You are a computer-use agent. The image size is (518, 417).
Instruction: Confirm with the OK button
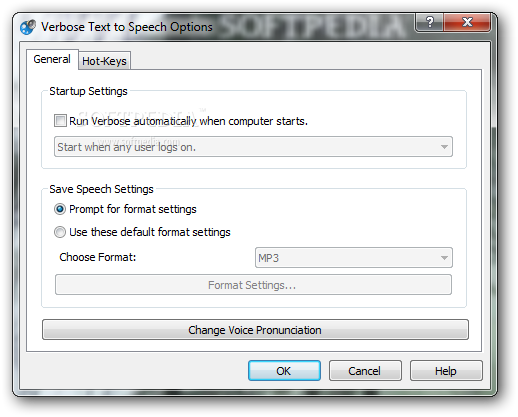[x=284, y=371]
